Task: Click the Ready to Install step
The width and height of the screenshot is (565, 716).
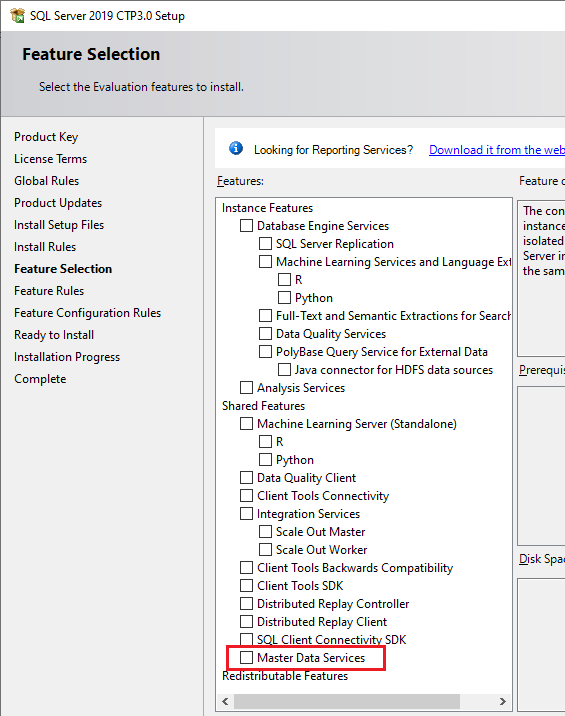Action: 54,335
